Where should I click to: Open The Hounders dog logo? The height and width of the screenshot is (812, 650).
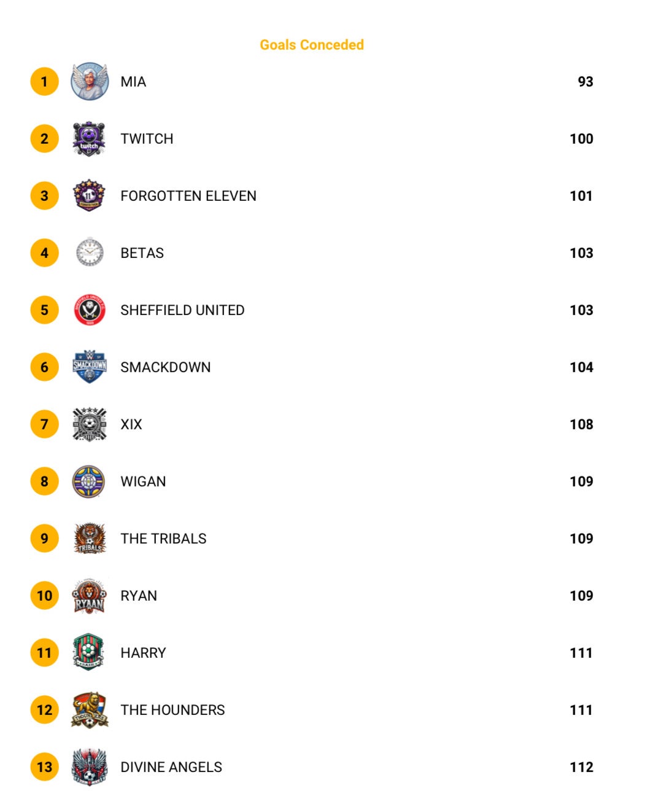pos(90,709)
